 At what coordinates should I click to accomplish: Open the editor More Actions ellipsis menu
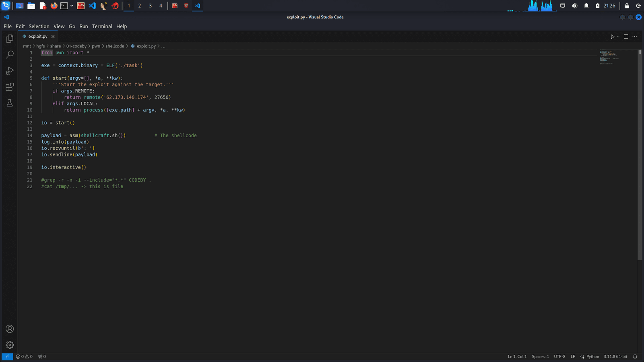(x=635, y=37)
